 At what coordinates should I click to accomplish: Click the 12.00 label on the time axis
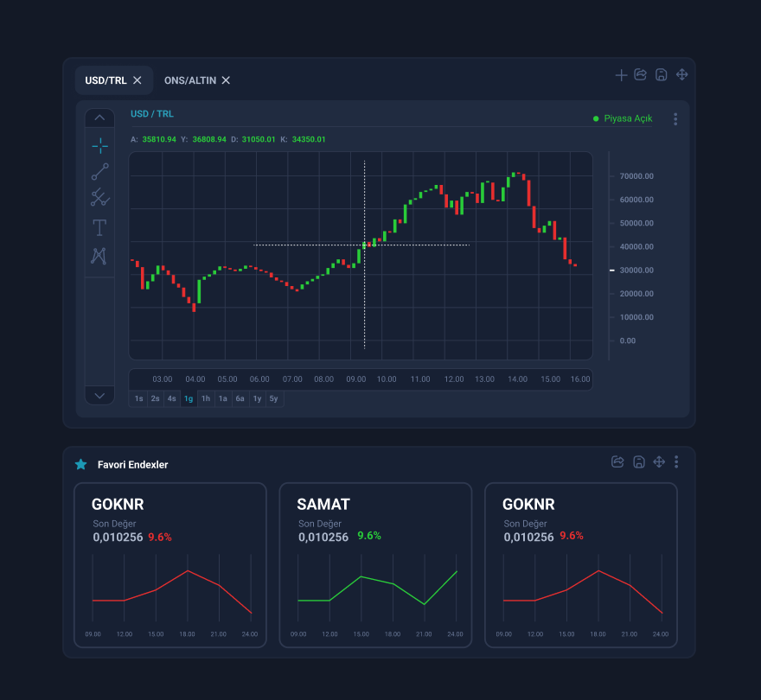coord(453,379)
